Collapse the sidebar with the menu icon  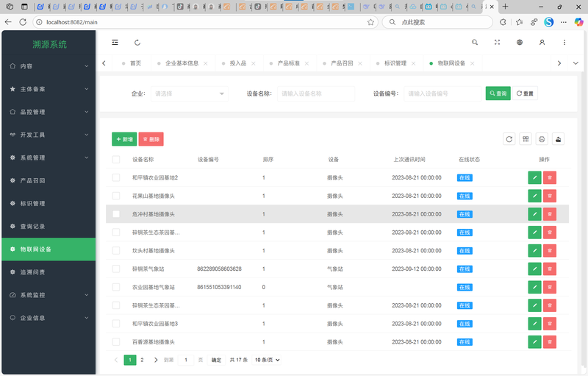pos(115,43)
